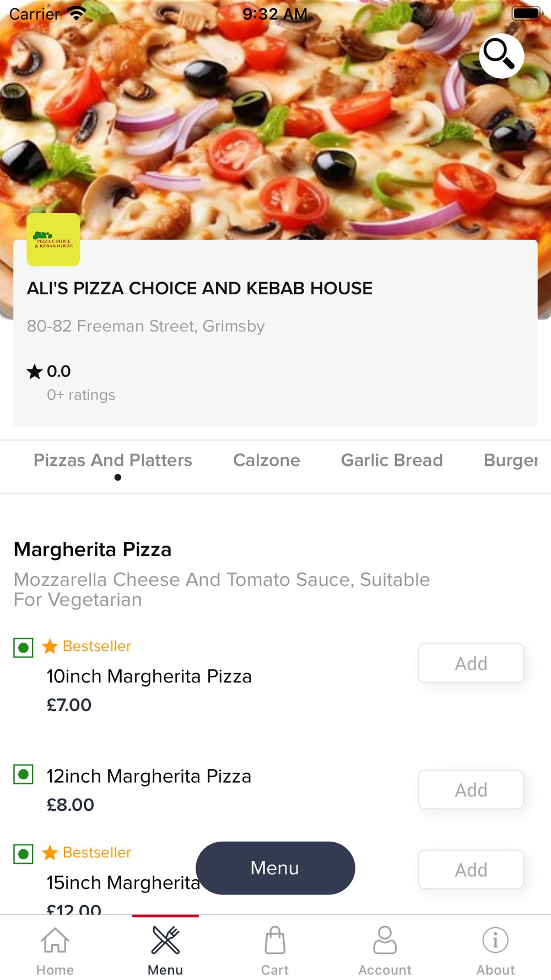Tap the Menu fork-and-knife icon

[x=165, y=940]
